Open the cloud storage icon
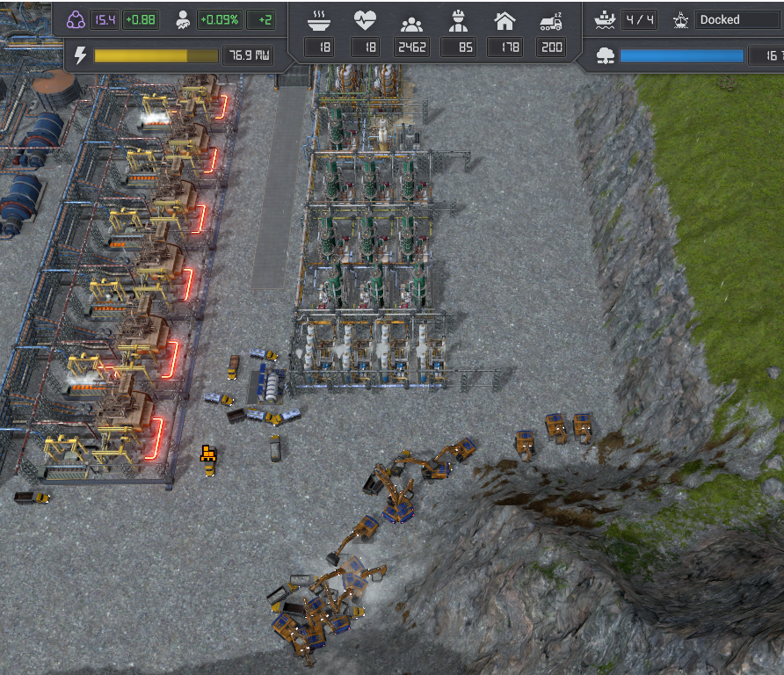Viewport: 784px width, 675px height. (x=605, y=55)
